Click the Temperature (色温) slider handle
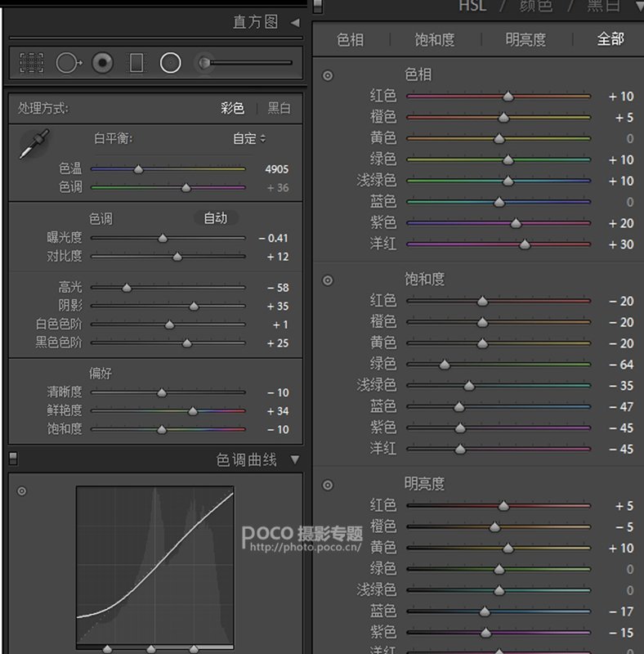Image resolution: width=644 pixels, height=654 pixels. (138, 169)
